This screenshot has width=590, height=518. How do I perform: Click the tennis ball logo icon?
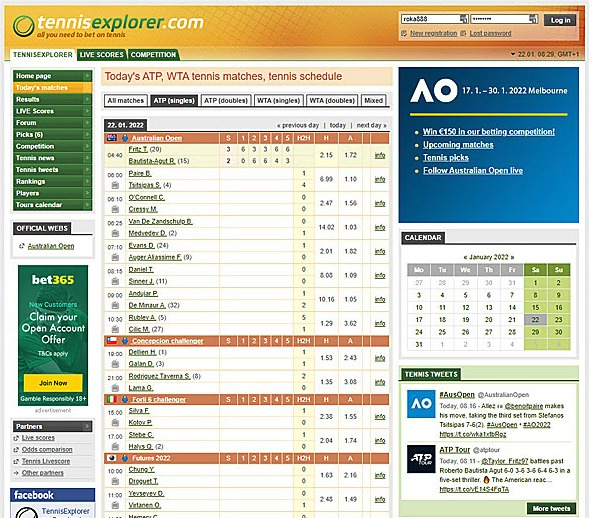click(23, 26)
